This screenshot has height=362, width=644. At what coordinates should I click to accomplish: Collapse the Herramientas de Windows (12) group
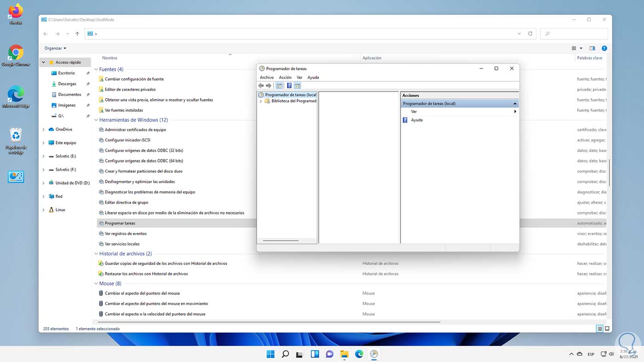pyautogui.click(x=96, y=120)
